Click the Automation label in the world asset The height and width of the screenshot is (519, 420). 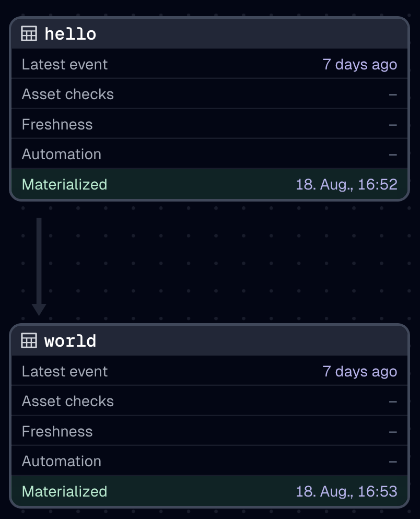pos(62,462)
